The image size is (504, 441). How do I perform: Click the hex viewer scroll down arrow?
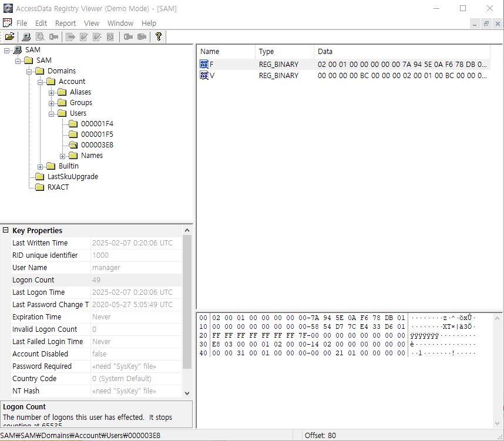(x=498, y=423)
